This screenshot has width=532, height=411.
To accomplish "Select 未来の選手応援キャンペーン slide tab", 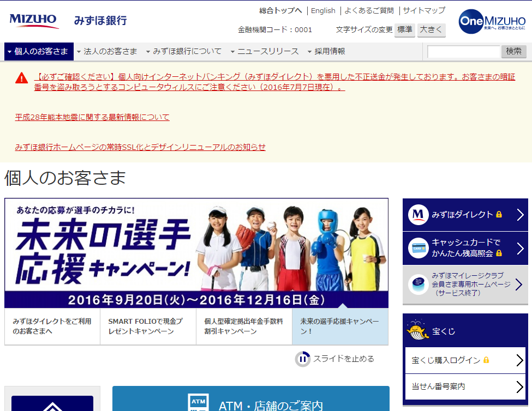I will click(340, 327).
